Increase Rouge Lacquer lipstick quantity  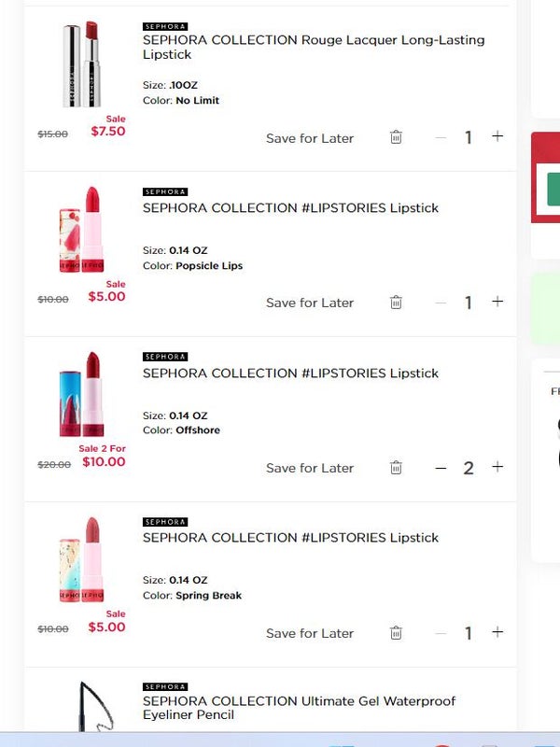coord(497,136)
